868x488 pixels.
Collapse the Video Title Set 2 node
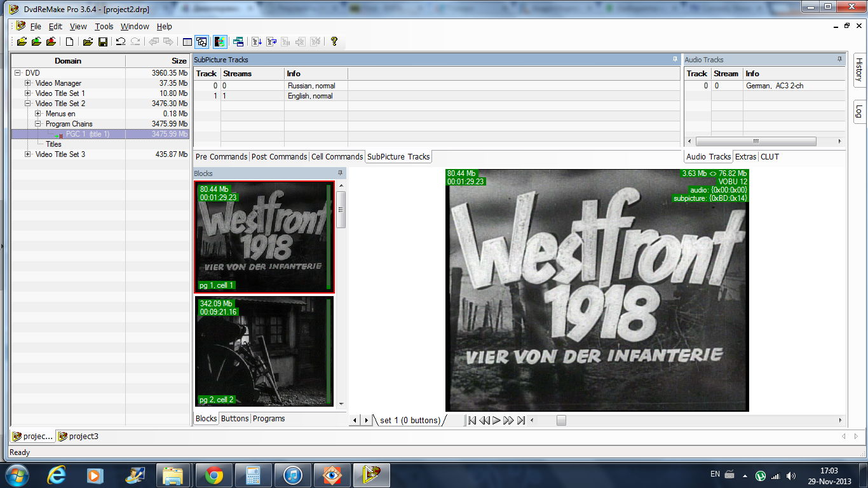point(28,104)
